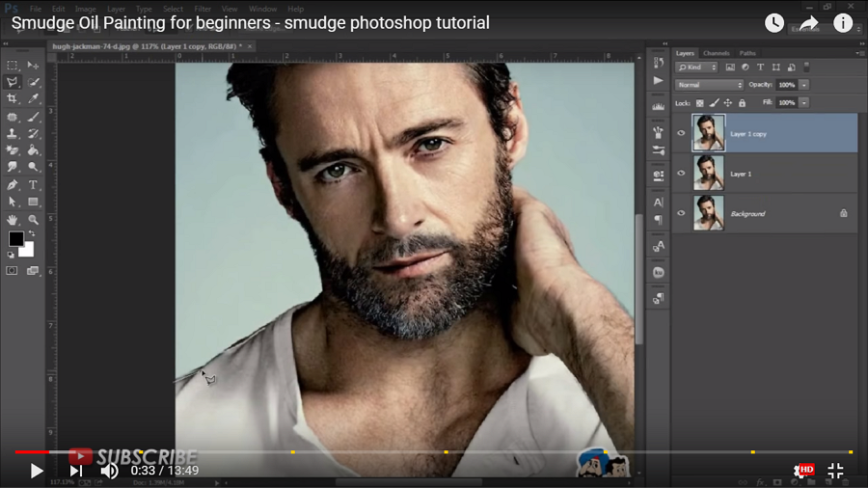Viewport: 868px width, 488px height.
Task: Click the foreground black color swatch
Action: (x=16, y=238)
